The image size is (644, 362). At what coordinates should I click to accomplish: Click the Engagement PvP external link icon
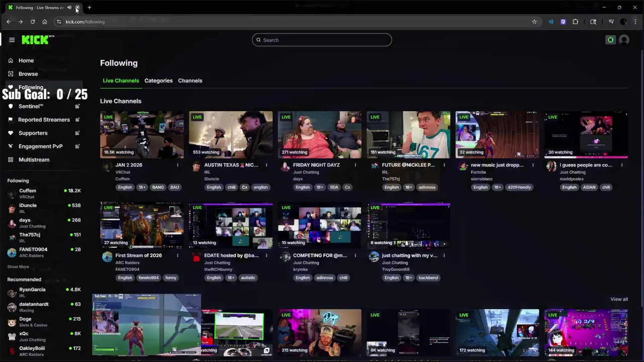tap(77, 146)
